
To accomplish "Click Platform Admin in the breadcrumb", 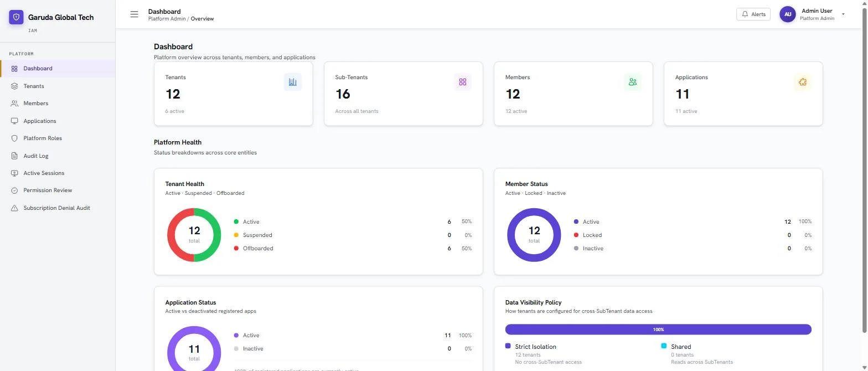I will point(167,19).
